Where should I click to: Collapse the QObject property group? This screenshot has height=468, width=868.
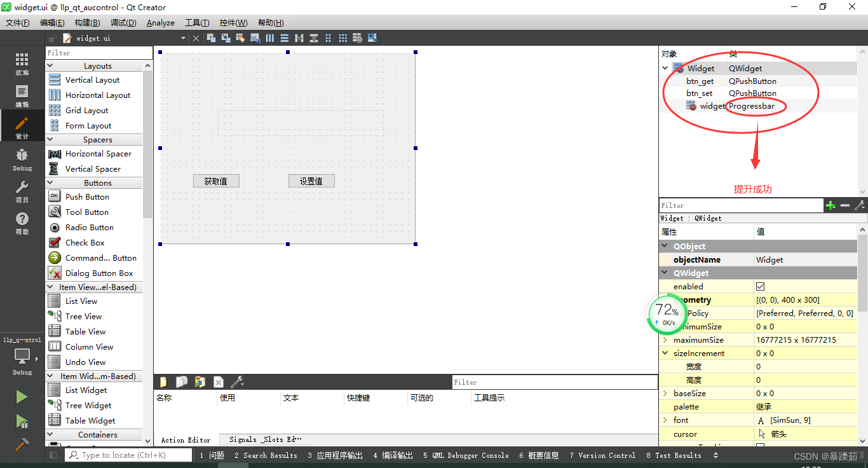pyautogui.click(x=665, y=246)
